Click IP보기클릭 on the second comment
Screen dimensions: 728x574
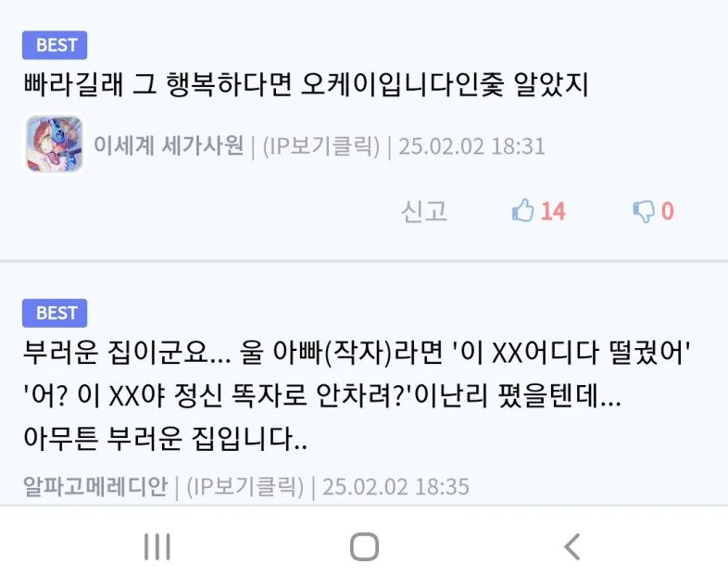(x=245, y=487)
